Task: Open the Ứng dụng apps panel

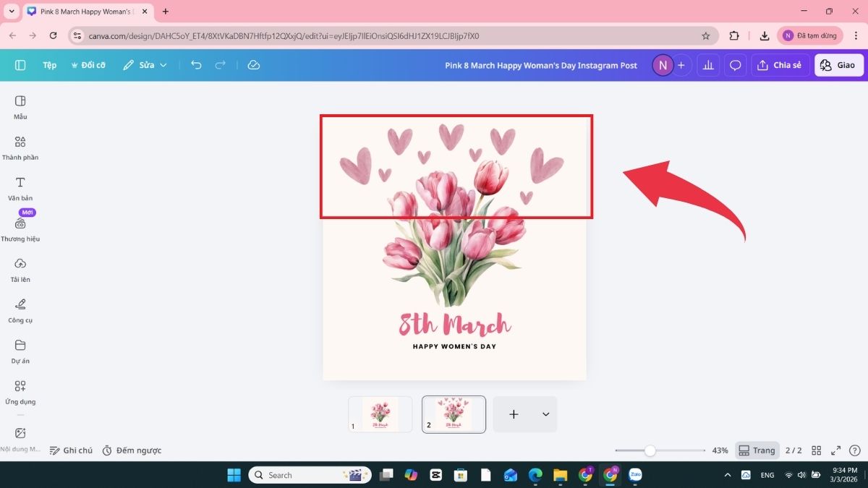Action: [x=20, y=392]
